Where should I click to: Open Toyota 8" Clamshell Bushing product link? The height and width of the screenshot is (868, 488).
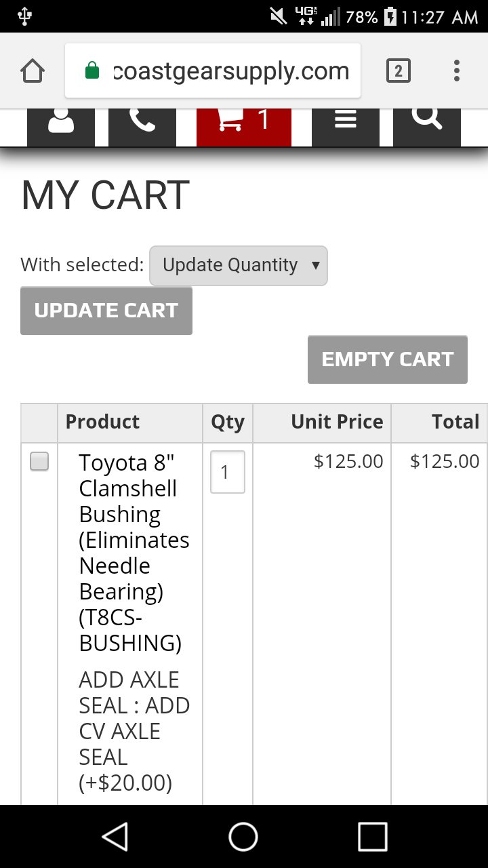134,553
